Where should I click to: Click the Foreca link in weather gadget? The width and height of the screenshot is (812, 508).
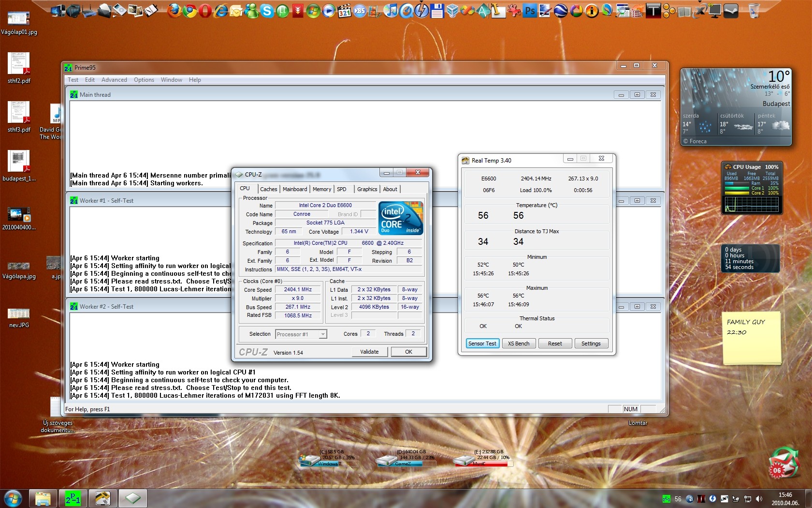(695, 141)
